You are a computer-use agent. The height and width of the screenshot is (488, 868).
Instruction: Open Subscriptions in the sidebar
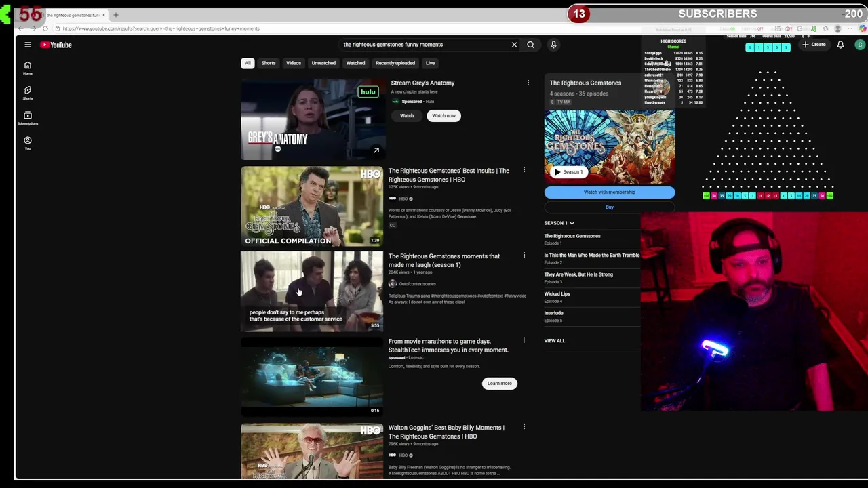point(28,118)
